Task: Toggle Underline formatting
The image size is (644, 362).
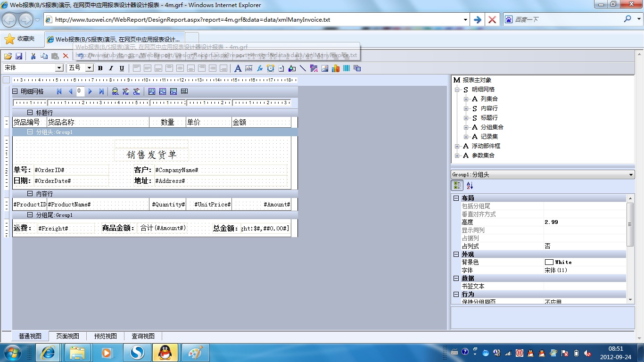Action: point(122,68)
